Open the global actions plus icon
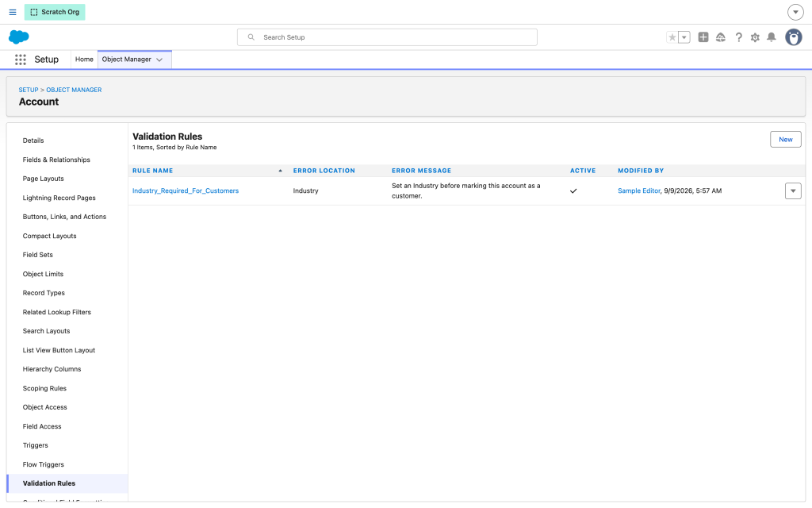Screen dimensions: 812x508 click(703, 37)
